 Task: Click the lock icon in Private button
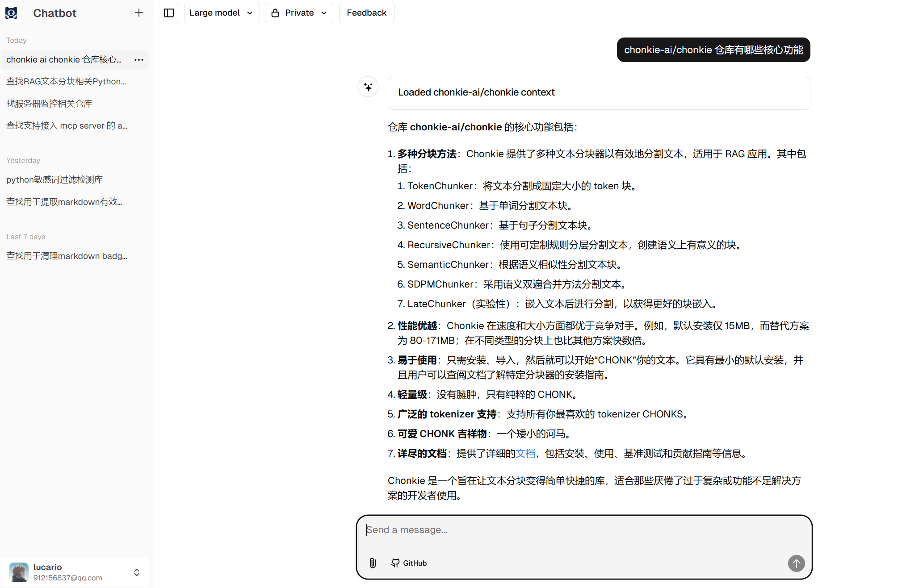[275, 13]
